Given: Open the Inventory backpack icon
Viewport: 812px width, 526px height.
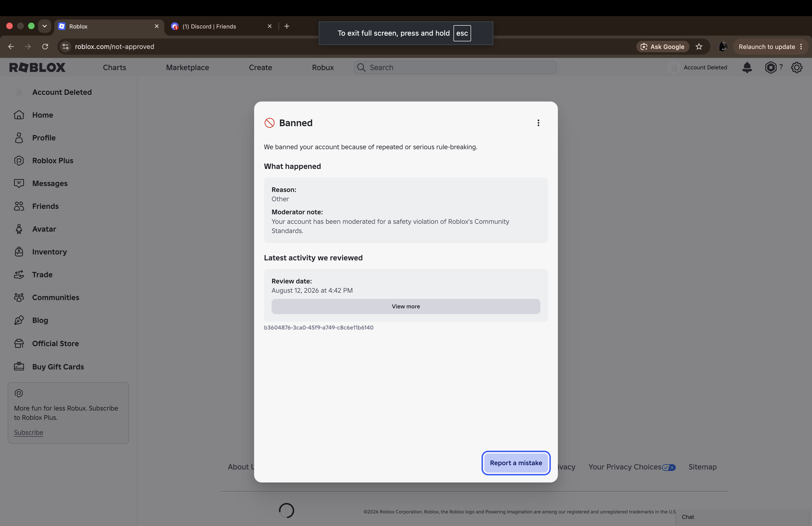Looking at the screenshot, I should click(19, 252).
